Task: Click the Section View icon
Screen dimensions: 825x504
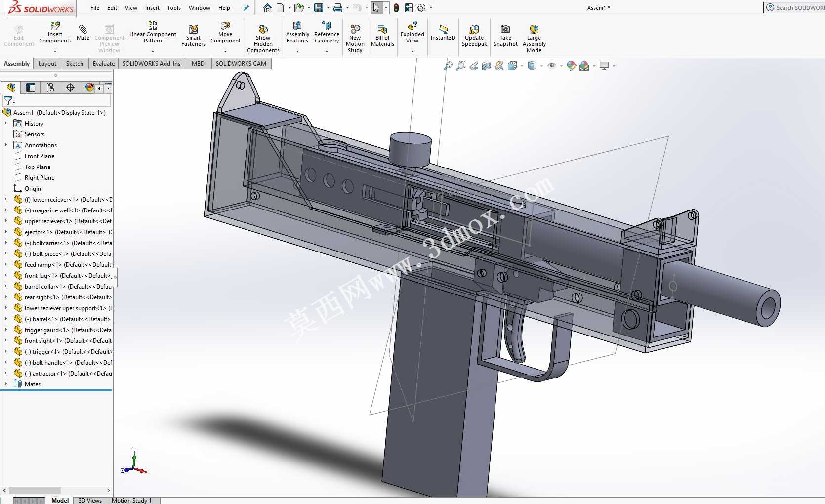Action: point(487,66)
